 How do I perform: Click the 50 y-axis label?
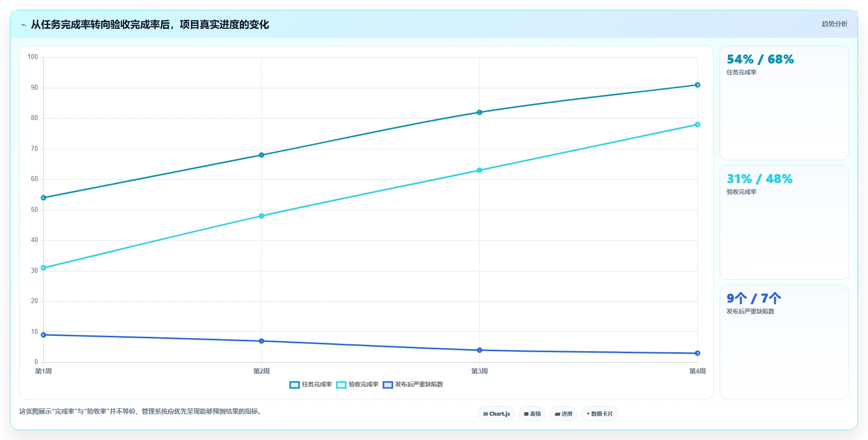coord(34,210)
